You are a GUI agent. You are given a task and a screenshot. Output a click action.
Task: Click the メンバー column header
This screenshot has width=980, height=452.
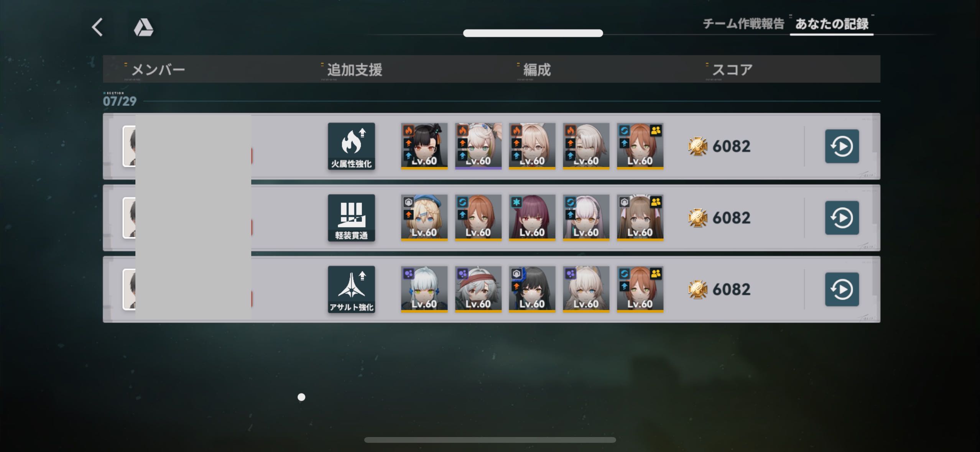click(158, 70)
